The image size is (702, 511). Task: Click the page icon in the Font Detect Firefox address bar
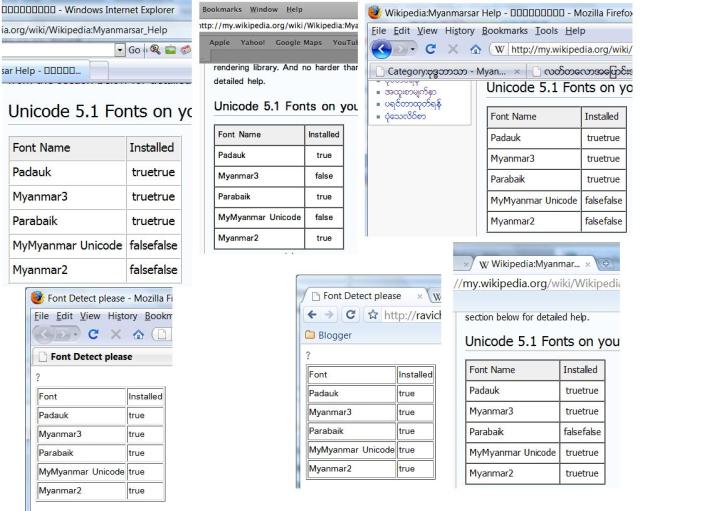pyautogui.click(x=162, y=334)
